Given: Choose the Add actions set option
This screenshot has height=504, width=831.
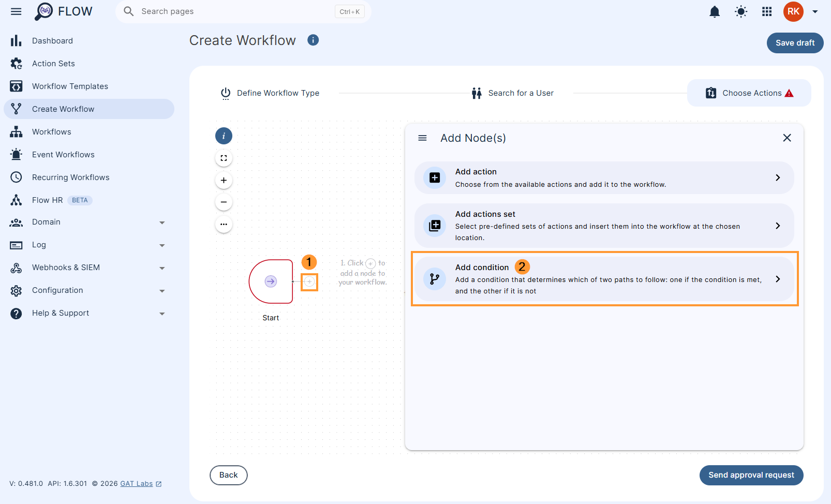Looking at the screenshot, I should click(x=604, y=226).
